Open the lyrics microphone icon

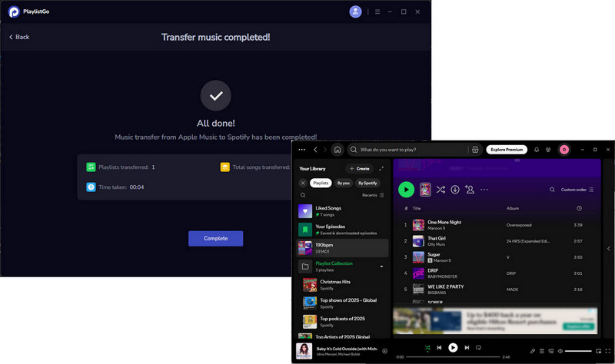click(x=533, y=351)
